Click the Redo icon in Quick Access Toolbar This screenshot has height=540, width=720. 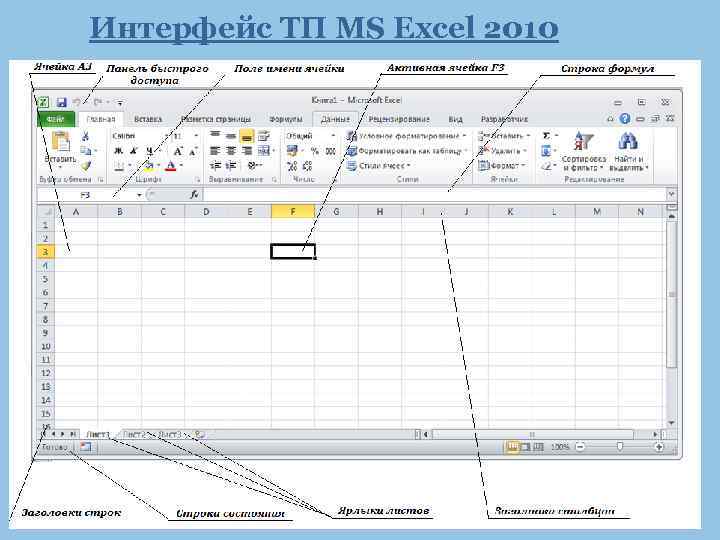tap(98, 102)
